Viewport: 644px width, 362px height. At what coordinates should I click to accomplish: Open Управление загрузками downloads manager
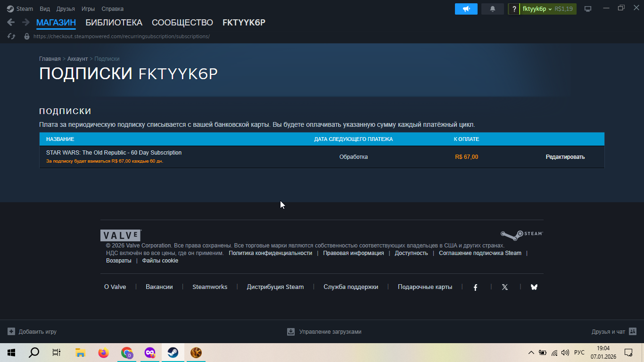[x=324, y=332]
